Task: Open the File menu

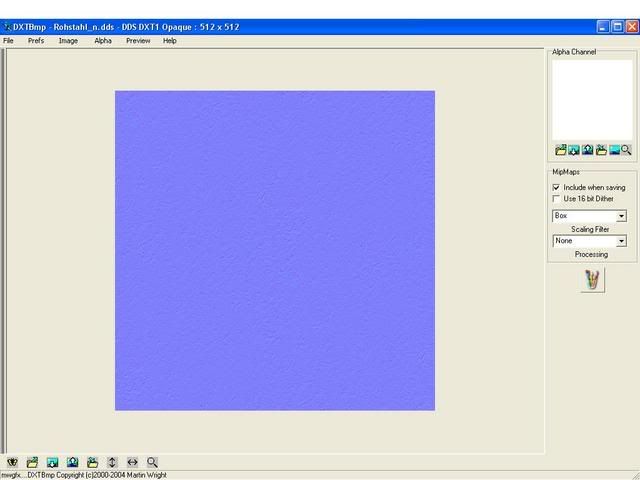Action: coord(8,41)
